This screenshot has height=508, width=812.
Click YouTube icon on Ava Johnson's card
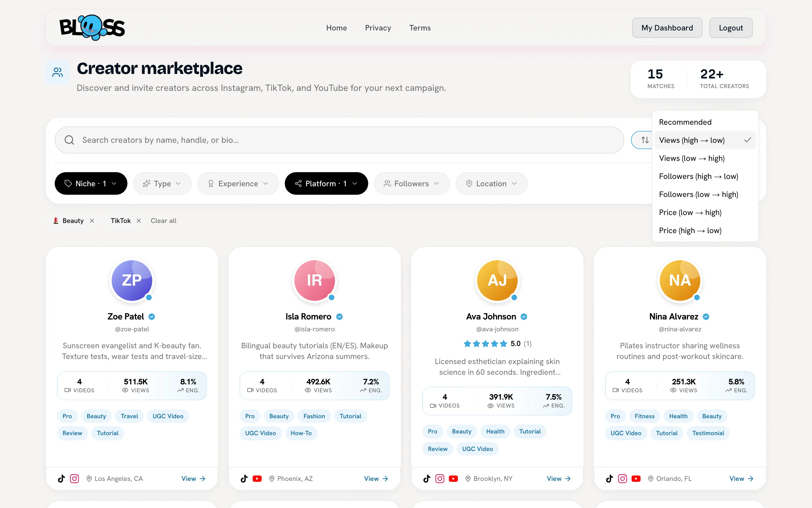coord(453,478)
